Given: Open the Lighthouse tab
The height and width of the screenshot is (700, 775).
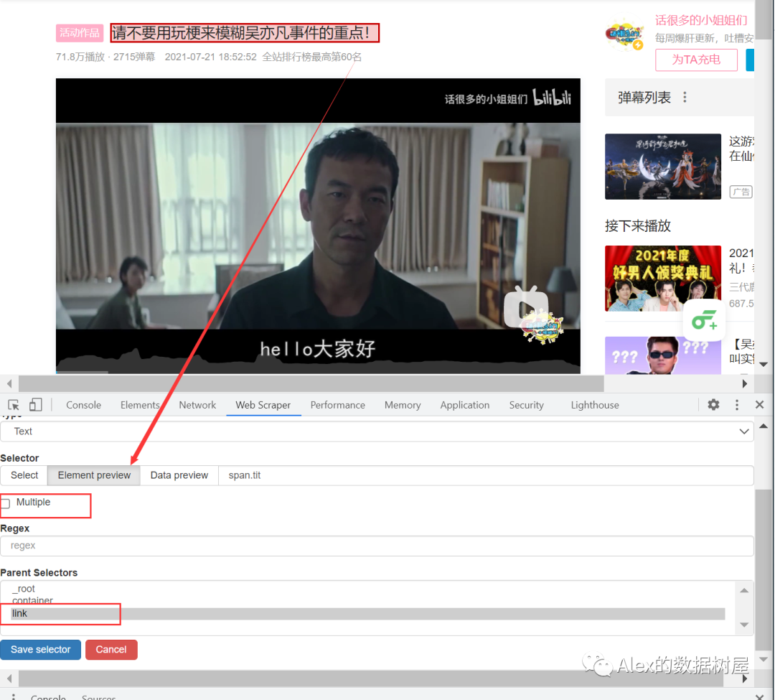Looking at the screenshot, I should tap(595, 405).
